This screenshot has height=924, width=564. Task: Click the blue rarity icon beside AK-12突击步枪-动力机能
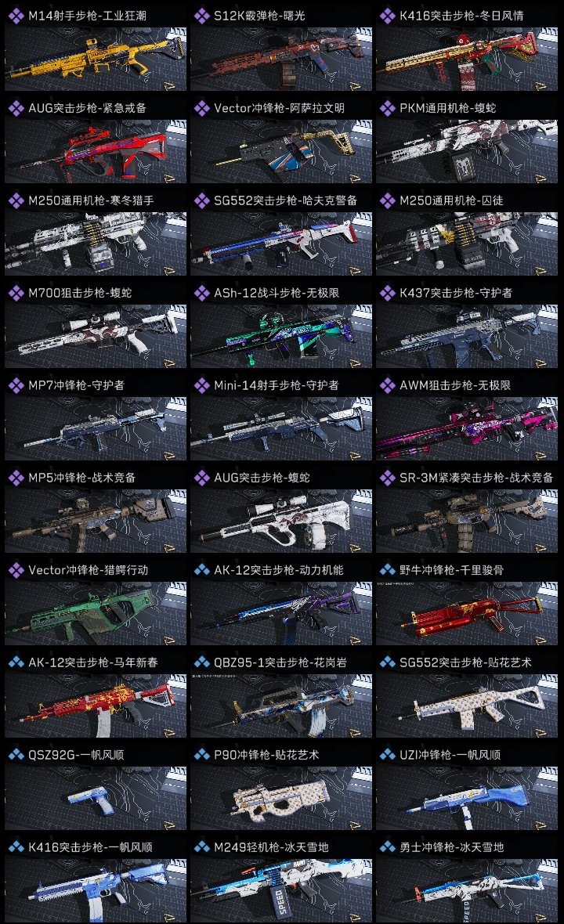click(201, 570)
